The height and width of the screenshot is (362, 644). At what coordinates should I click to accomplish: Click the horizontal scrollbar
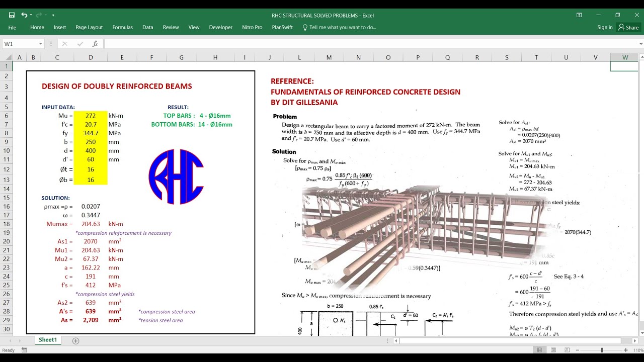pos(510,340)
